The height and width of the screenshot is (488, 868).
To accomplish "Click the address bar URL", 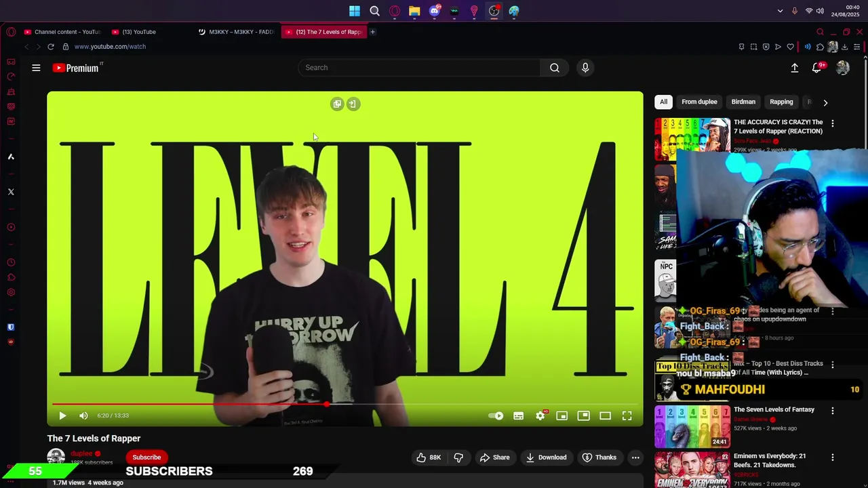I will coord(110,47).
